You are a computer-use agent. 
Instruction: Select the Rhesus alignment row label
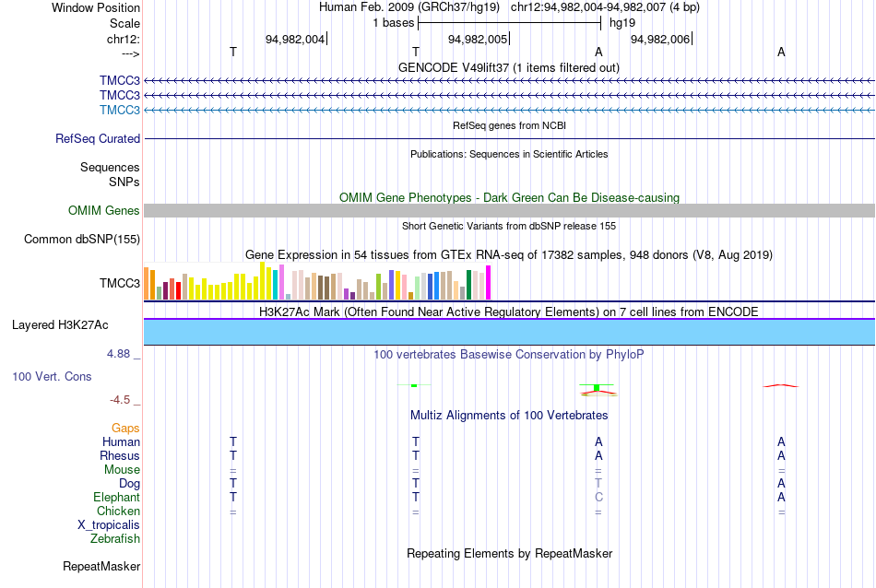click(120, 455)
